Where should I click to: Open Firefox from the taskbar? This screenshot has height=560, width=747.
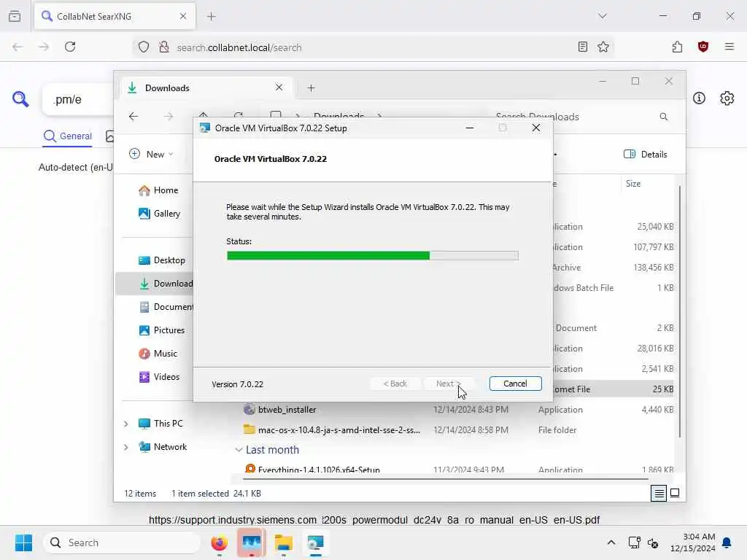point(219,542)
